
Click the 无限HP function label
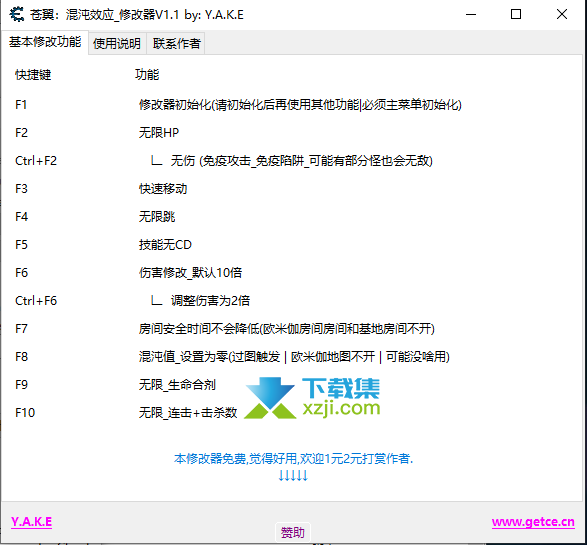click(x=159, y=133)
